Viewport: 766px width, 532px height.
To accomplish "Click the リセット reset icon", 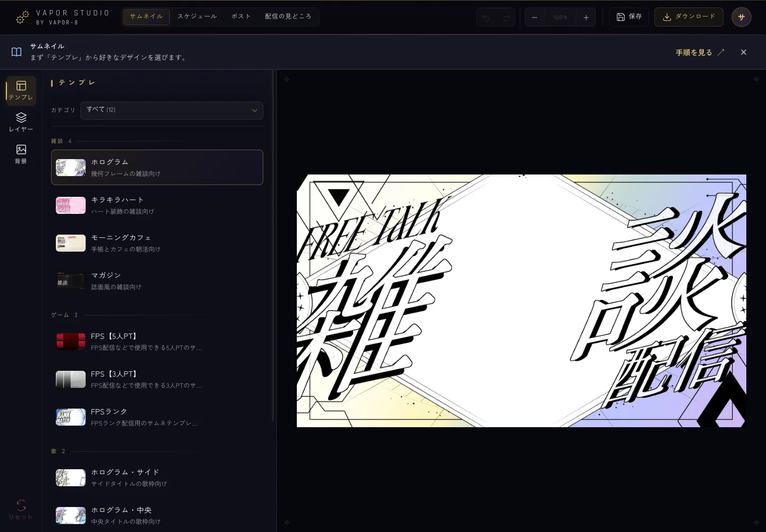I will click(x=21, y=509).
